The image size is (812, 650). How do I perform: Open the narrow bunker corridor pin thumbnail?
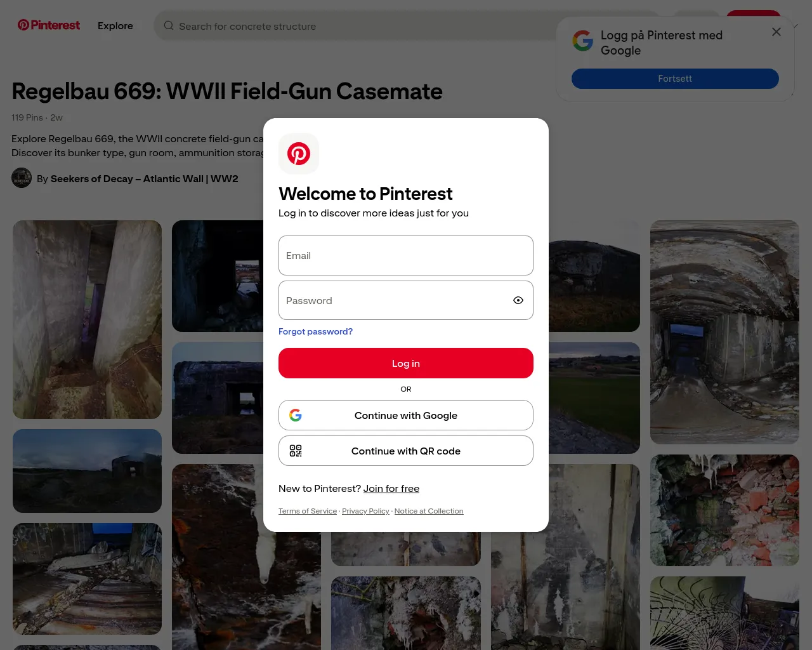coord(88,319)
